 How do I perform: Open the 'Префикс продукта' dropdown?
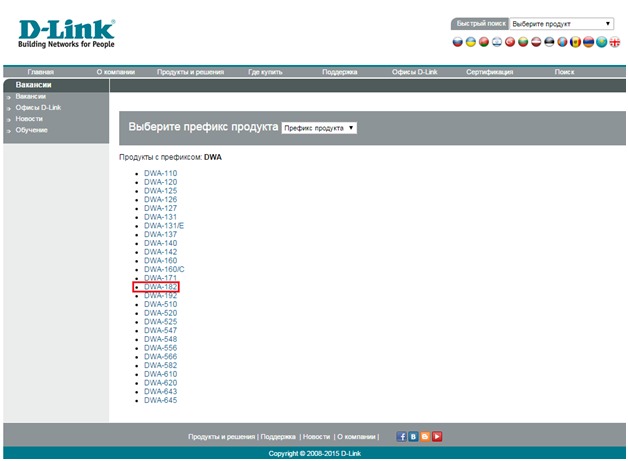click(x=319, y=128)
